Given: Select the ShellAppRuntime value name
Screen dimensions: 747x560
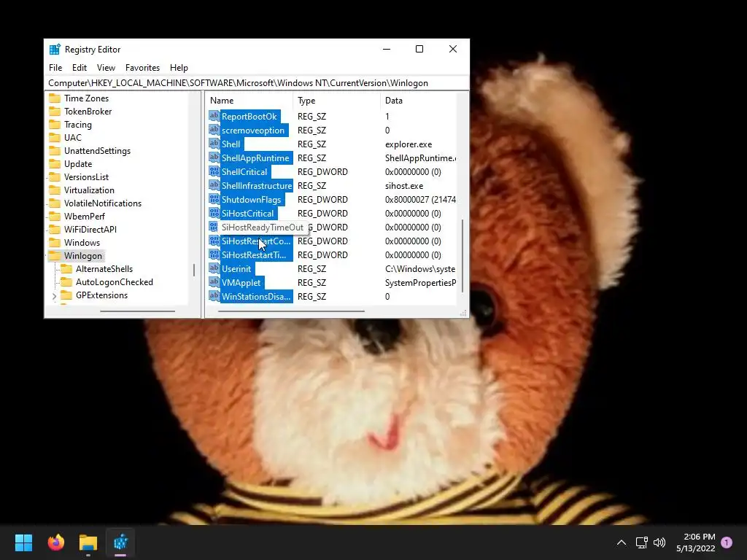Looking at the screenshot, I should pos(255,157).
